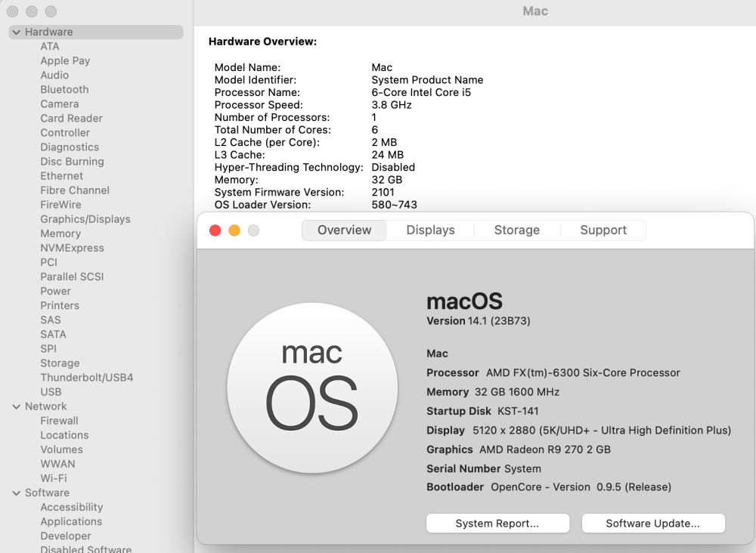Open the Support tab
Image resolution: width=756 pixels, height=553 pixels.
coord(603,230)
